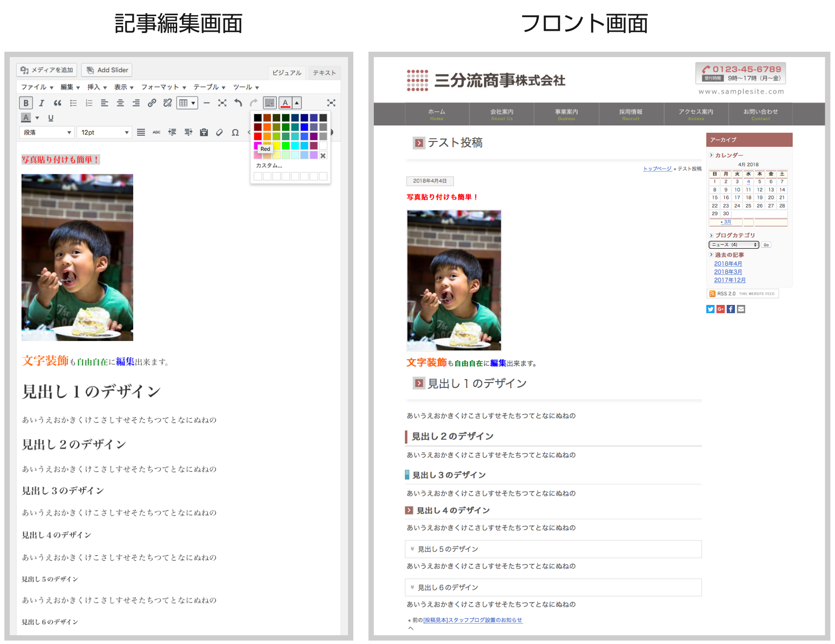Screen dimensions: 835x644
Task: Open the 段落 paragraph format dropdown
Action: point(47,132)
